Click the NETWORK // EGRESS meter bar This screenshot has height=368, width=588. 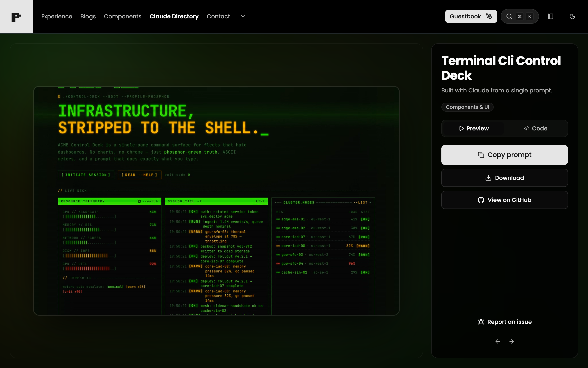[89, 243]
